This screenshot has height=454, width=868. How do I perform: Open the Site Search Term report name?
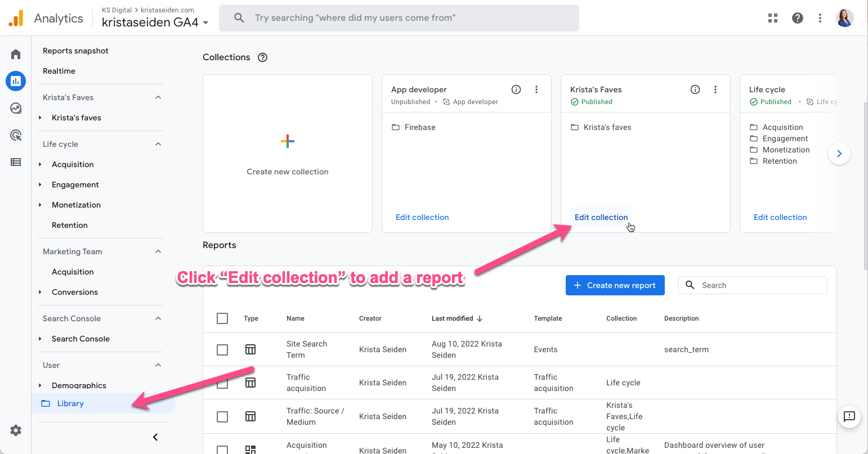click(x=307, y=349)
